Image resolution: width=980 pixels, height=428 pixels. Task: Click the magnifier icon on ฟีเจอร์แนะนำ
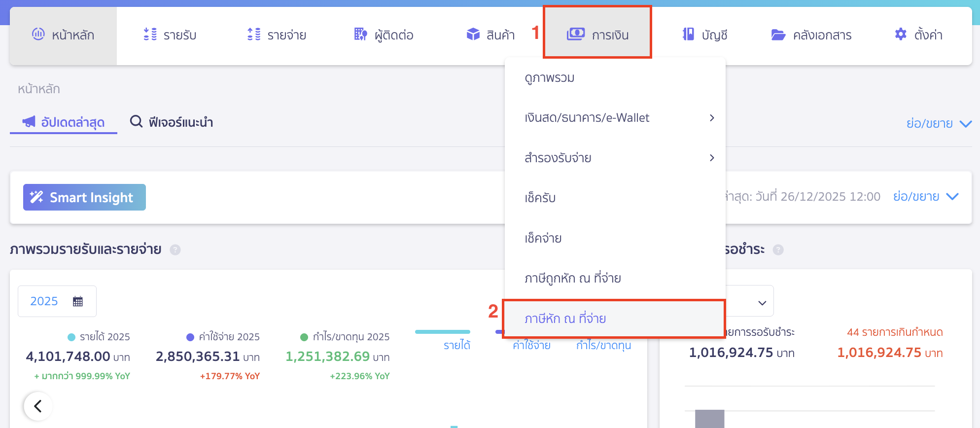136,121
